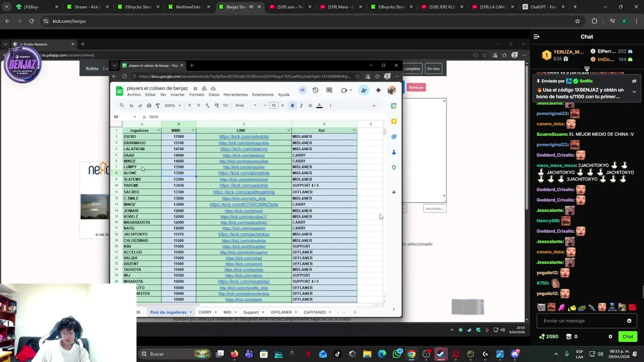The width and height of the screenshot is (644, 362).
Task: Toggle italic formatting
Action: click(301, 106)
